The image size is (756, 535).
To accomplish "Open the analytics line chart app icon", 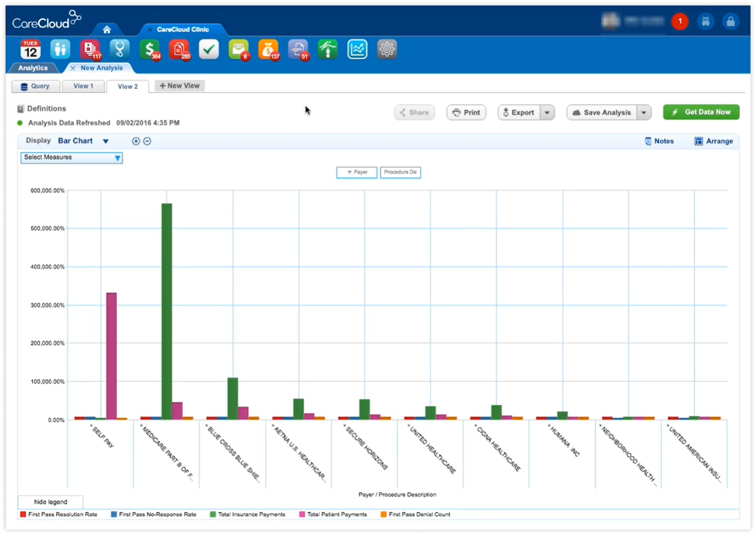I will (x=357, y=49).
